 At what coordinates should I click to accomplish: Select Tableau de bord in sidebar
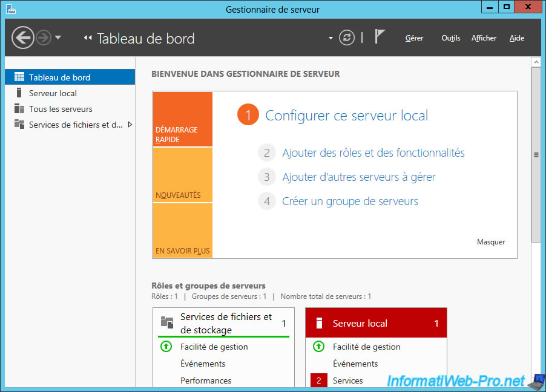(x=70, y=77)
